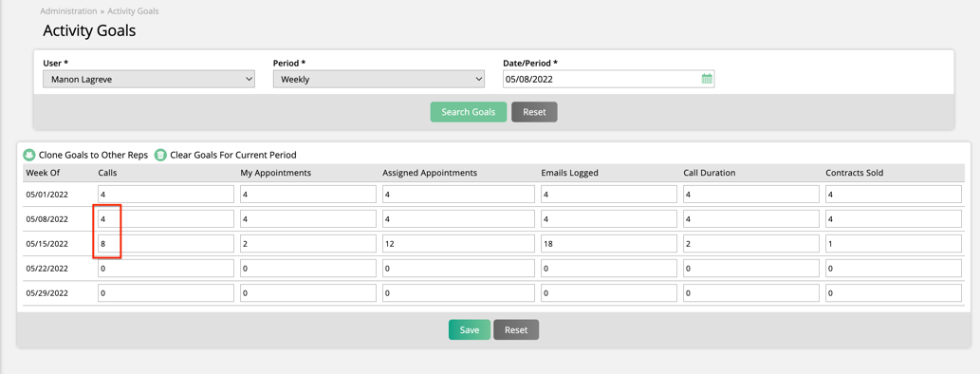Image resolution: width=980 pixels, height=374 pixels.
Task: Select Calls field for week 05/29/2022
Action: click(x=166, y=292)
